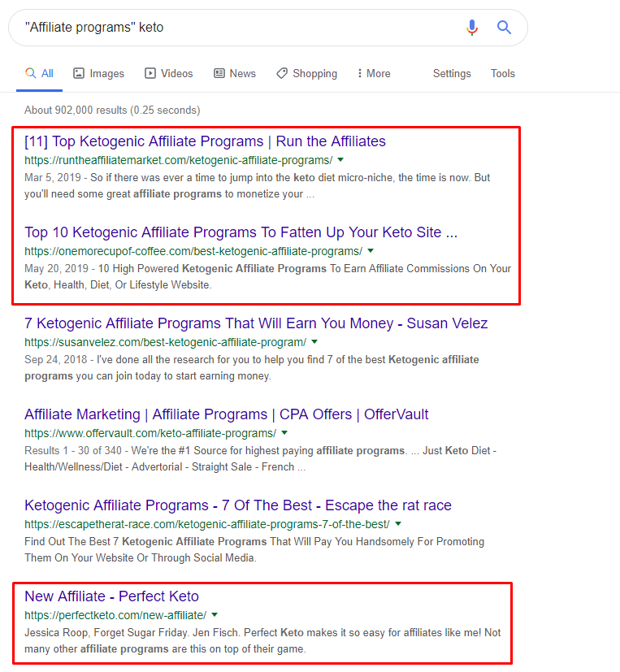This screenshot has height=672, width=620.
Task: Select the All tab
Action: [40, 74]
